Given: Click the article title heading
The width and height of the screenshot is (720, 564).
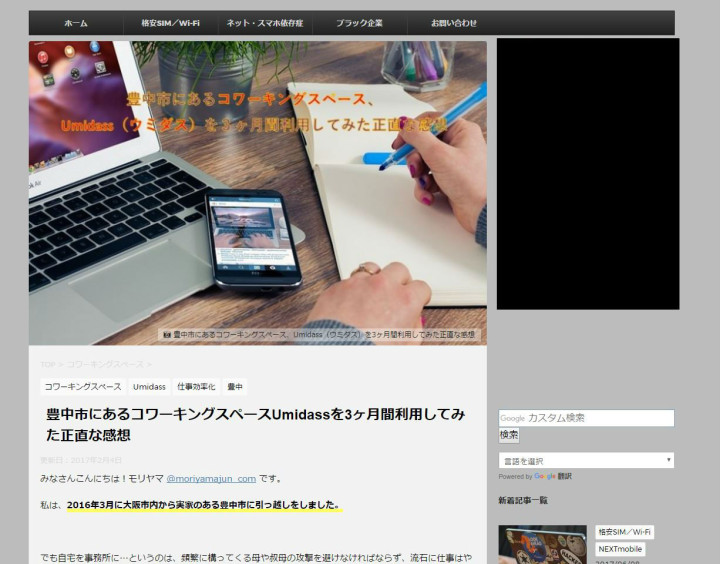Looking at the screenshot, I should click(x=256, y=424).
